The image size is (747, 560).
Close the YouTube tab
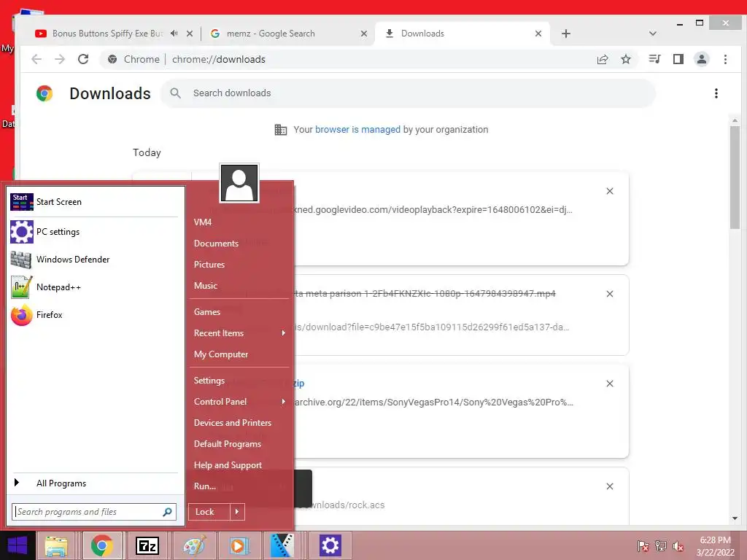(x=190, y=34)
